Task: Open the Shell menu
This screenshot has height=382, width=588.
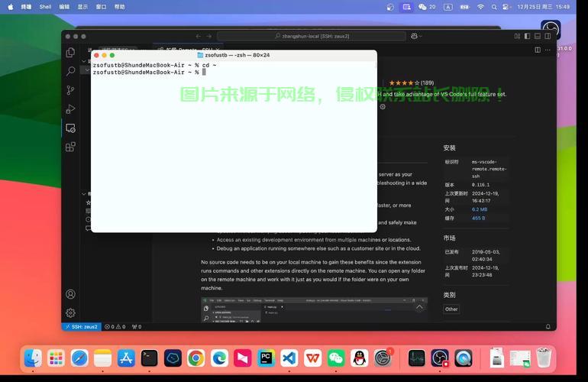Action: pos(45,7)
